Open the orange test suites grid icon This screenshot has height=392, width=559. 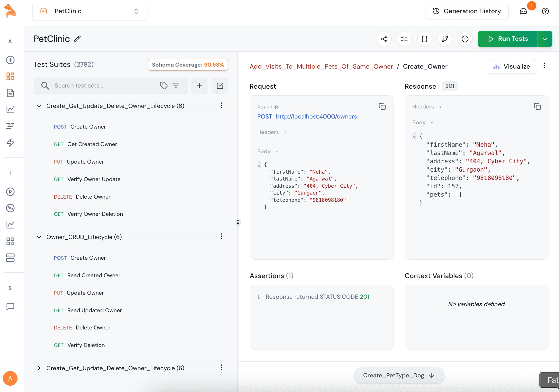10,76
